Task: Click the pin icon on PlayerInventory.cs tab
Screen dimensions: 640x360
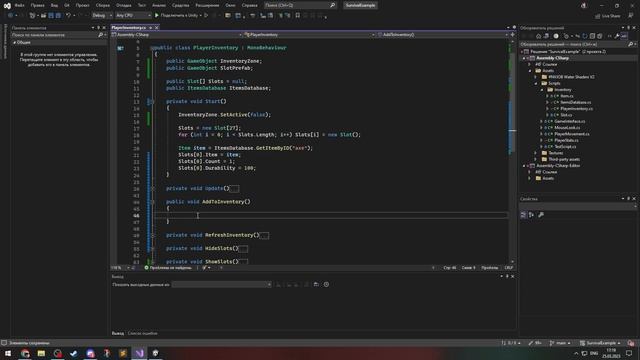Action: pyautogui.click(x=150, y=27)
